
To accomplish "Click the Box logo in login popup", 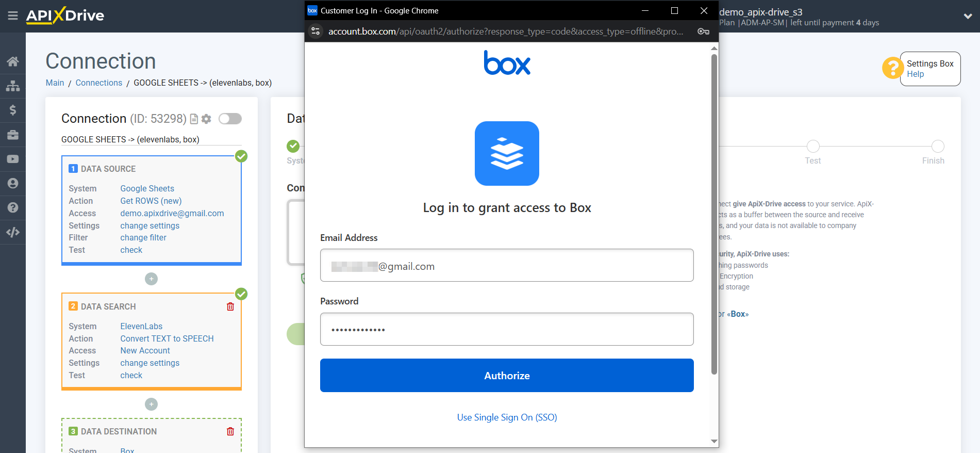I will click(507, 63).
